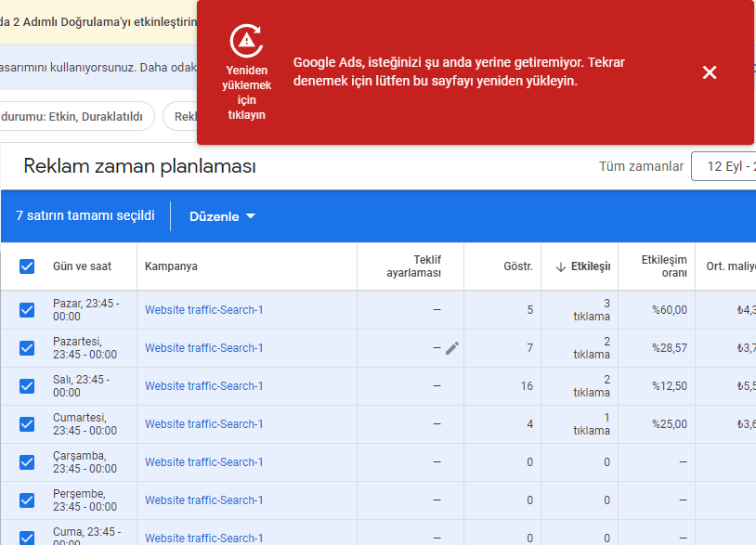756x545 pixels.
Task: Open Website traffic-Search-1 link in Çarşamba row
Action: coord(204,462)
